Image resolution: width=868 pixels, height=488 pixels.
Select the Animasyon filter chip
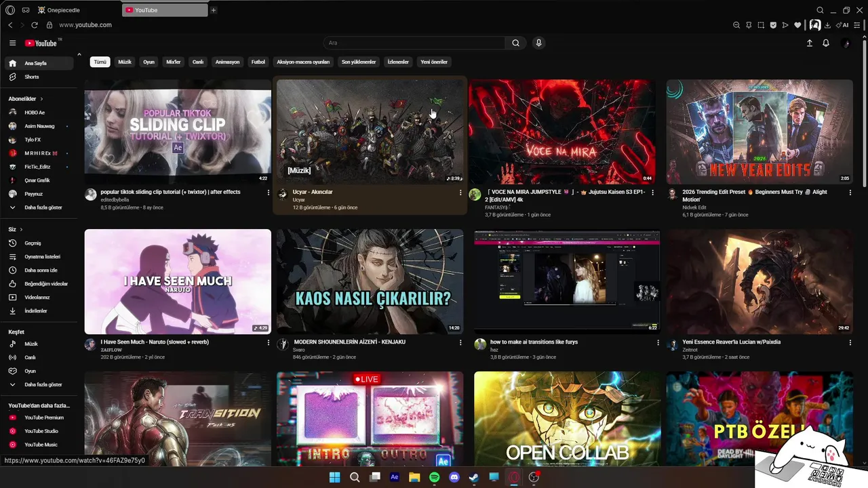click(x=227, y=62)
